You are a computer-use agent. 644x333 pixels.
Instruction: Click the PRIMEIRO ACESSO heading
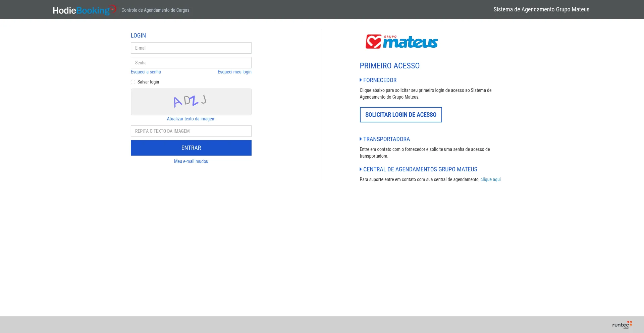click(x=390, y=66)
